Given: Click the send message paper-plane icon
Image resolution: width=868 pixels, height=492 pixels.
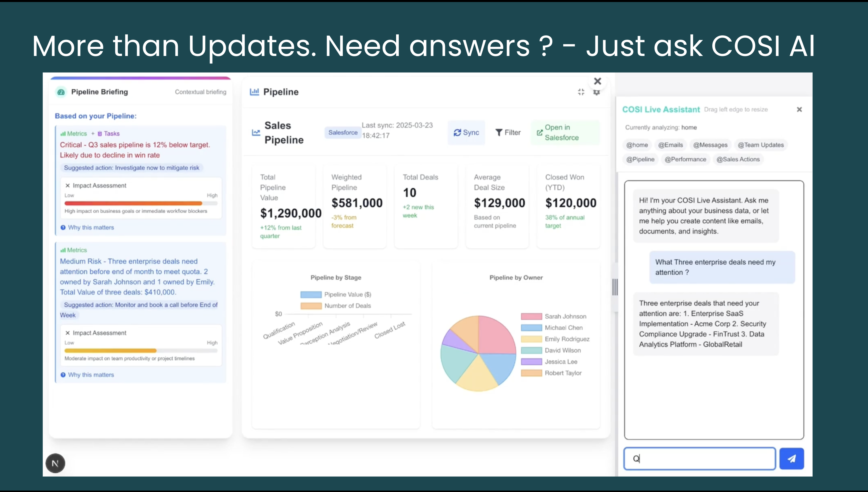Looking at the screenshot, I should (x=791, y=458).
